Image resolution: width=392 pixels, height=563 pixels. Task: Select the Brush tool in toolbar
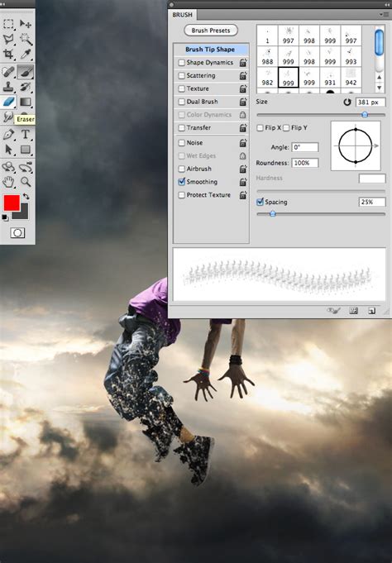point(25,71)
